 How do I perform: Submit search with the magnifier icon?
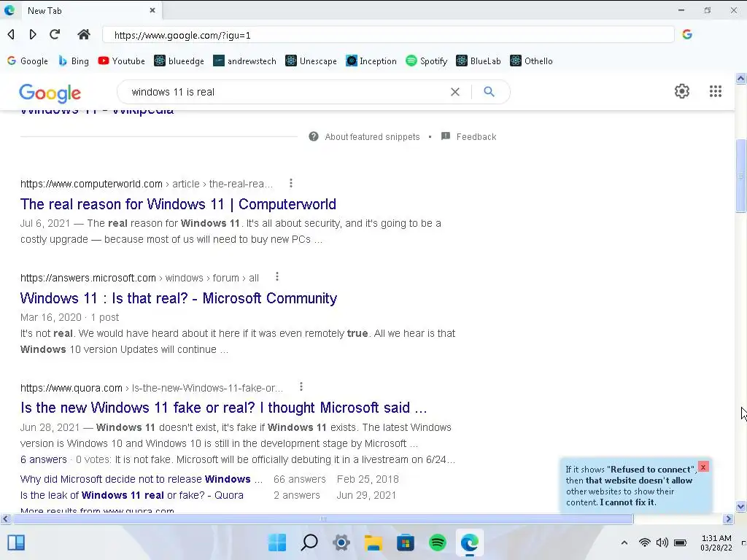(x=489, y=91)
